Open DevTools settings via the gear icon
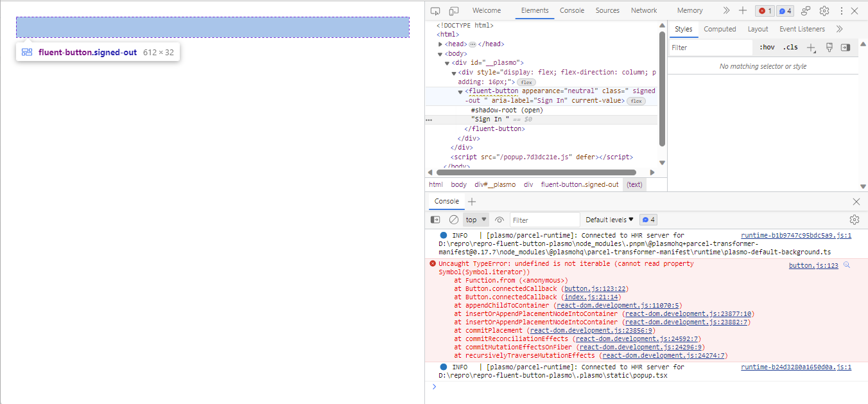Viewport: 868px width, 404px height. pyautogui.click(x=824, y=10)
